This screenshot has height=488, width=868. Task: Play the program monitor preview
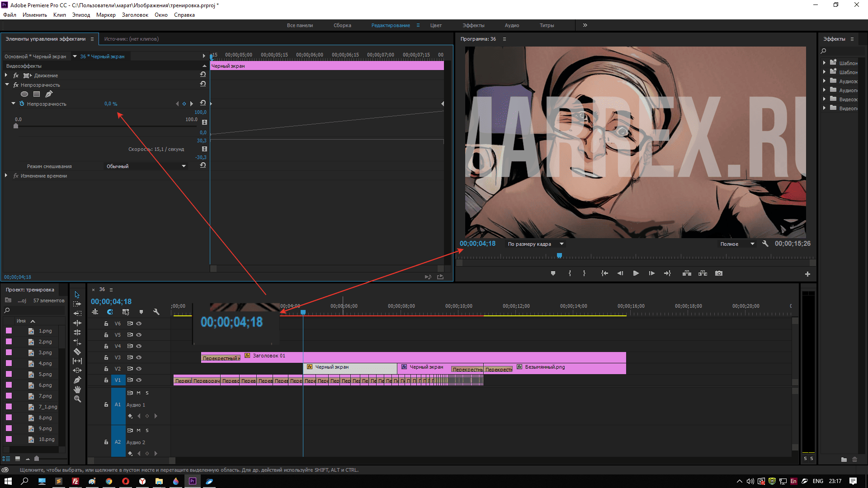point(636,273)
